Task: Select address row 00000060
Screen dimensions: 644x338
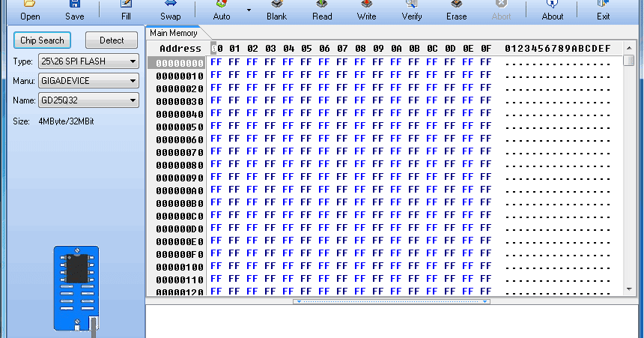Action: 180,140
